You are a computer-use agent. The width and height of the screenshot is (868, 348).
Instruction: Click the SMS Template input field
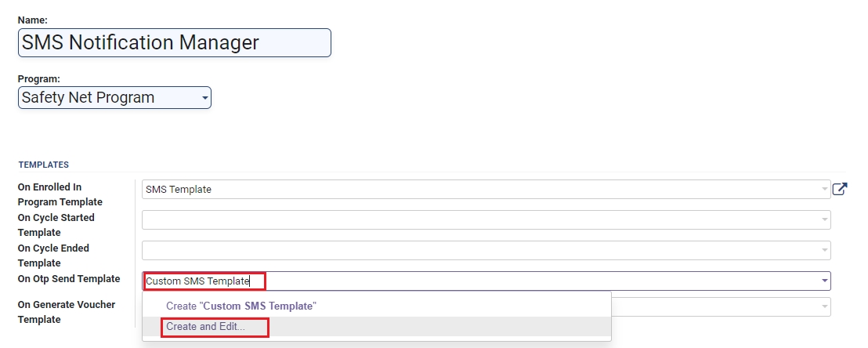pyautogui.click(x=482, y=189)
